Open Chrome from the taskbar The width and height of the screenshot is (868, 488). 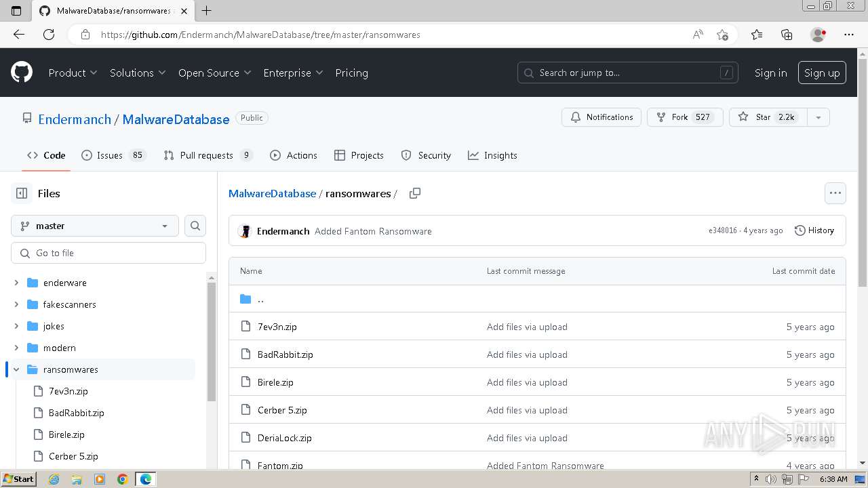click(x=122, y=479)
